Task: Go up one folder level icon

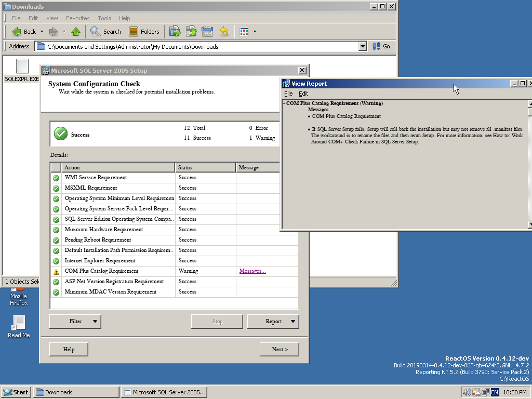Action: click(x=76, y=32)
